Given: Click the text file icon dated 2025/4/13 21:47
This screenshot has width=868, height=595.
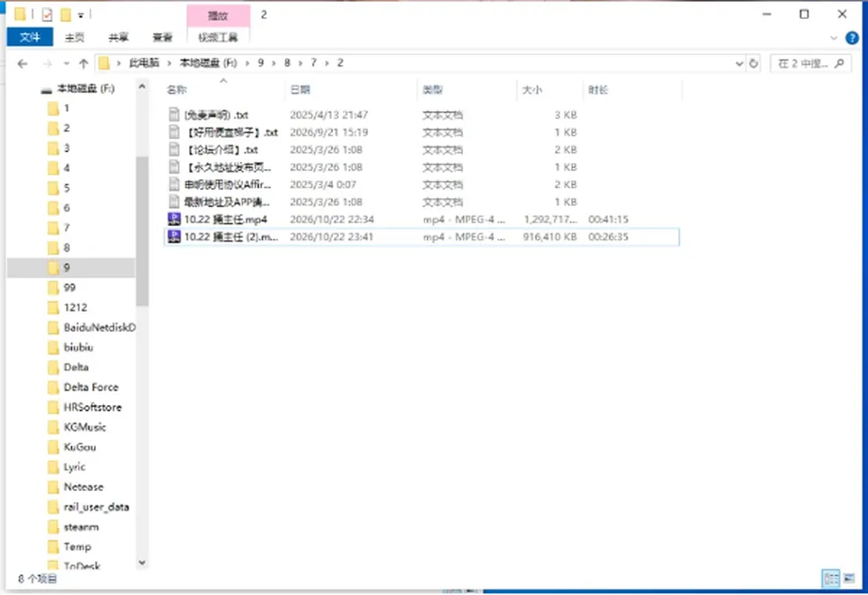Looking at the screenshot, I should pos(174,115).
